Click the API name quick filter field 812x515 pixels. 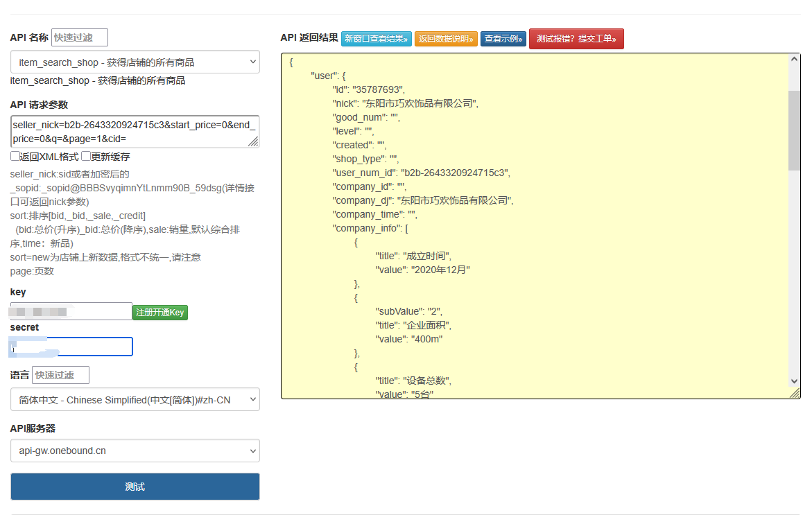[x=80, y=38]
